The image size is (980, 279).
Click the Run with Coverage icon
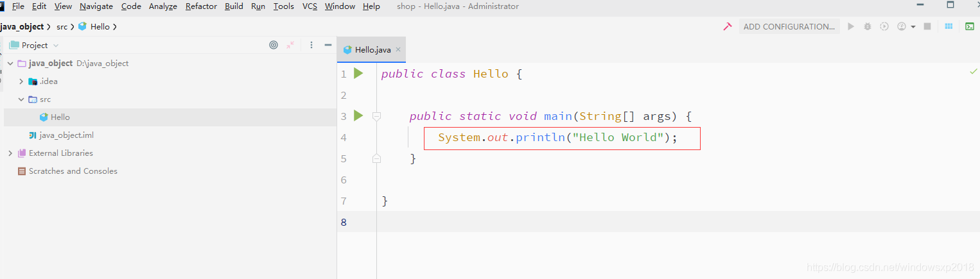[x=884, y=26]
